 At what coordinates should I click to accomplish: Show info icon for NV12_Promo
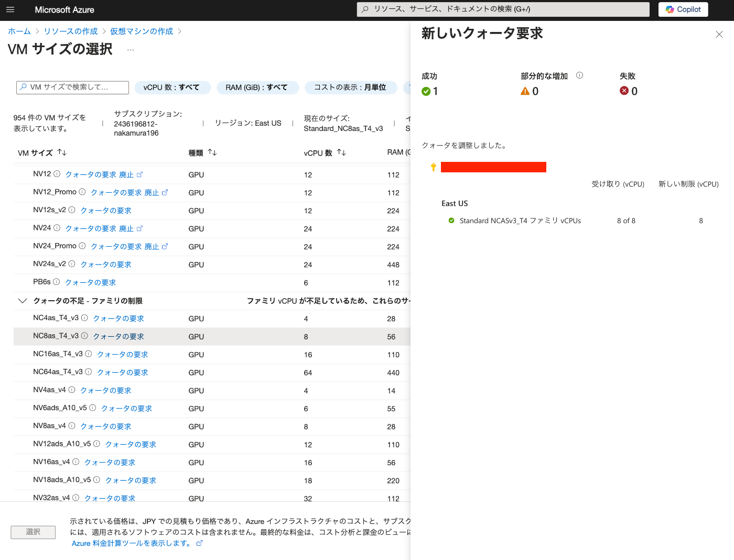[82, 192]
